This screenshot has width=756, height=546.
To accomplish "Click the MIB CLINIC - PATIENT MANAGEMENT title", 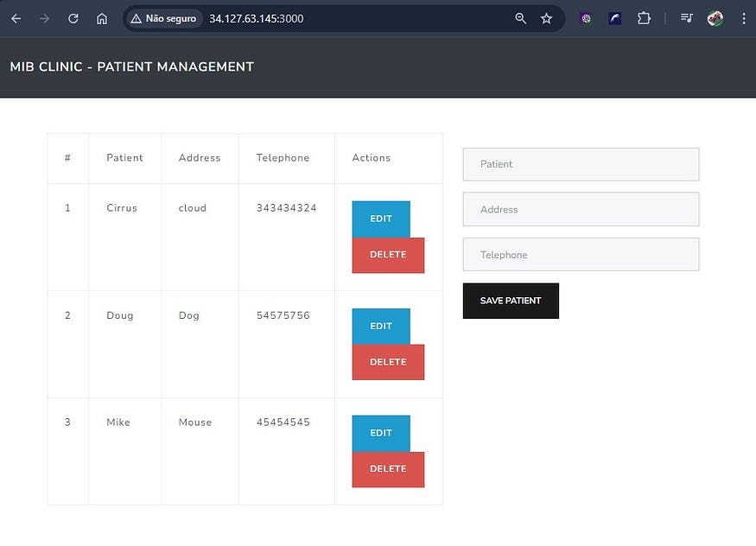I will [132, 67].
